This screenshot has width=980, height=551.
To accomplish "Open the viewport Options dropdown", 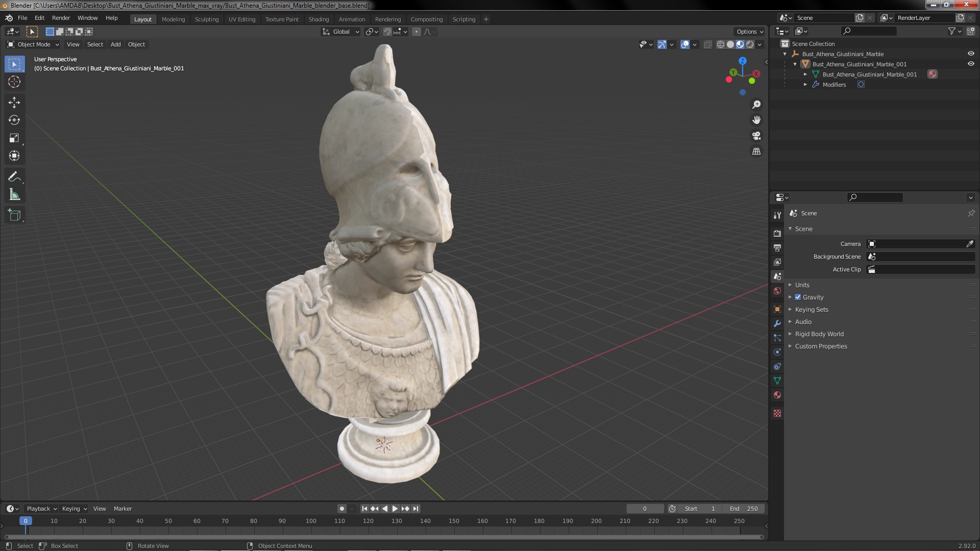I will pos(750,32).
